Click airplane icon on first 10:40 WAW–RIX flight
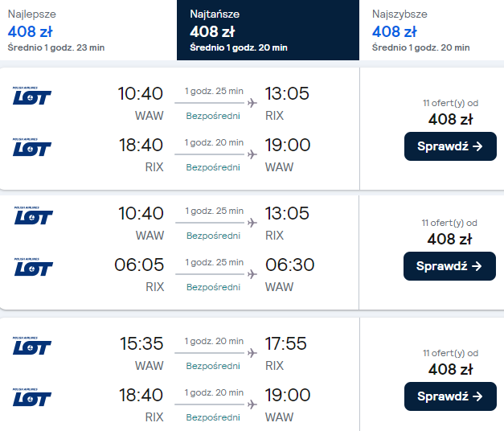This screenshot has width=504, height=431. [x=252, y=103]
